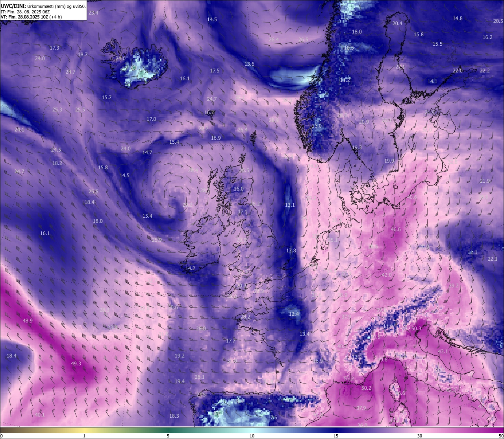Click the value 11.1 in the east
The image size is (504, 439).
click(472, 252)
